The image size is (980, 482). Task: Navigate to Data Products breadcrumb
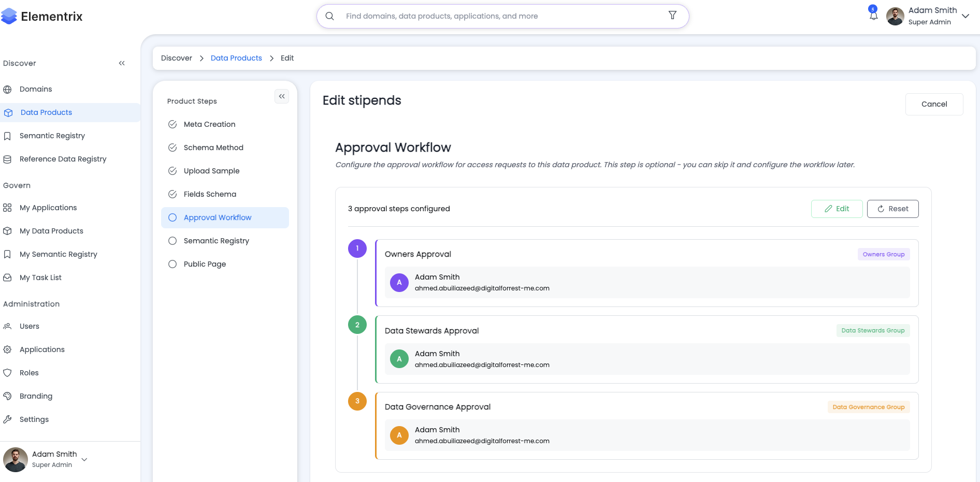[x=236, y=58]
